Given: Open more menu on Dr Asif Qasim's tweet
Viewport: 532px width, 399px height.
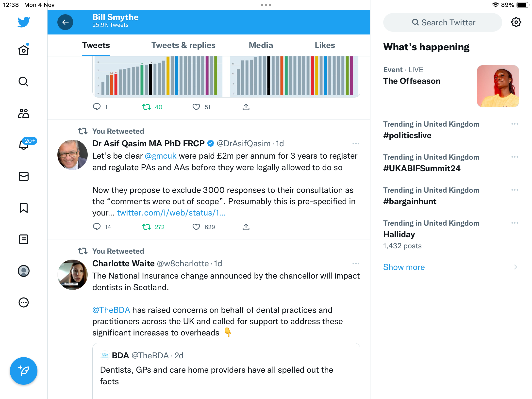Looking at the screenshot, I should [356, 144].
